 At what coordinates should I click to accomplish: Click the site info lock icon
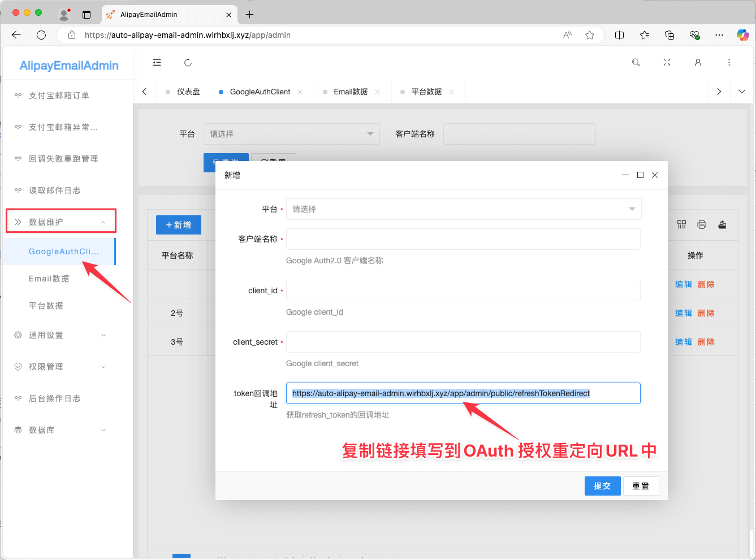pos(72,35)
